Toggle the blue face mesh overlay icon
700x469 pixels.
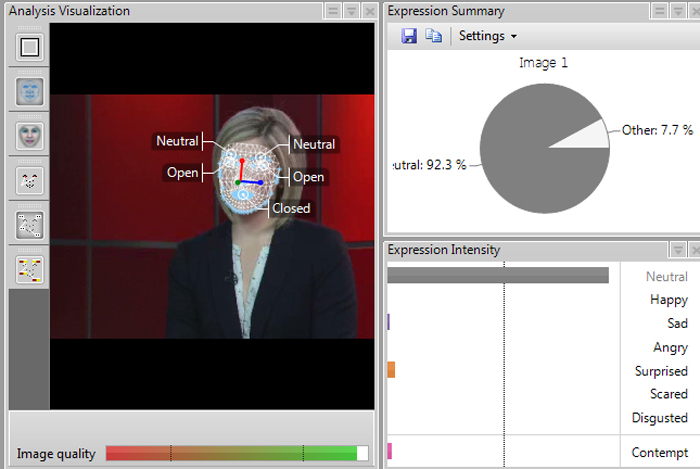coord(29,92)
